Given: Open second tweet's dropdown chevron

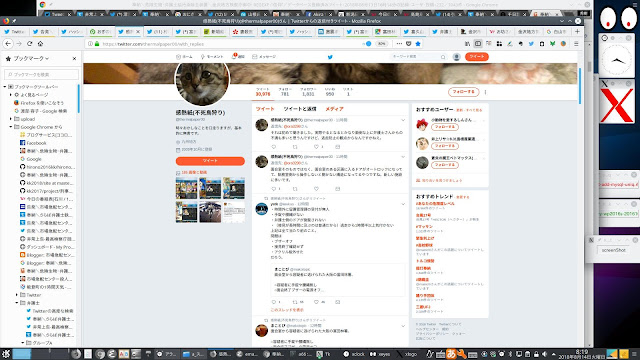Looking at the screenshot, I should pyautogui.click(x=403, y=157).
